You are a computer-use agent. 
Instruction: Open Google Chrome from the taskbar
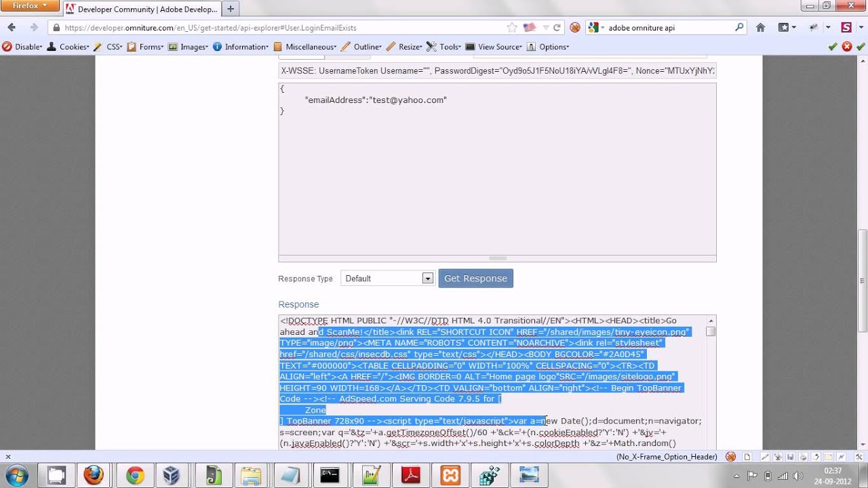[x=134, y=476]
